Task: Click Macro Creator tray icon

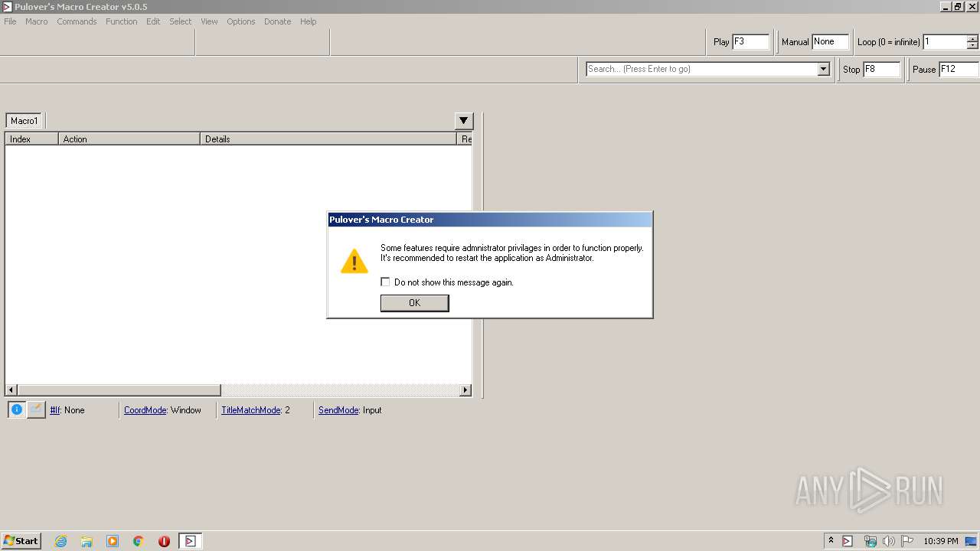Action: (848, 541)
